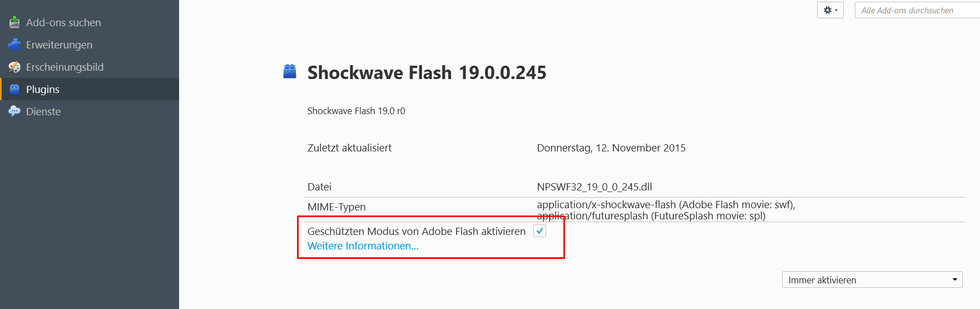Switch to the Erweiterungen section

59,45
